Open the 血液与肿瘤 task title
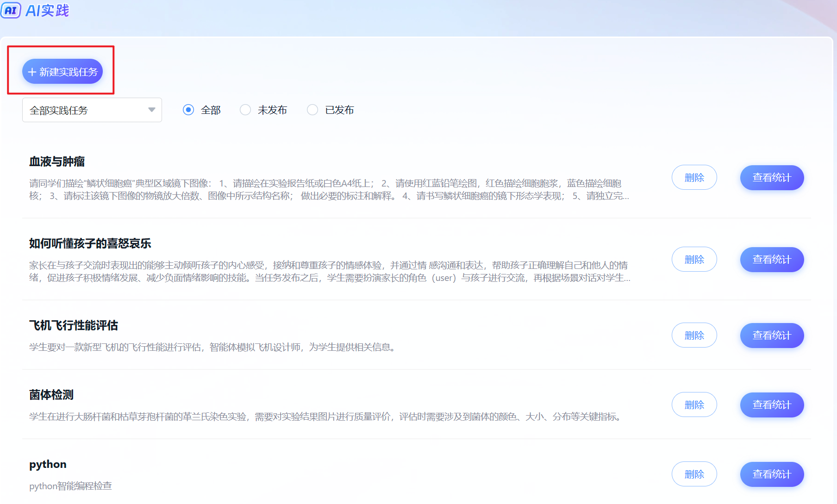The height and width of the screenshot is (504, 837). [57, 162]
